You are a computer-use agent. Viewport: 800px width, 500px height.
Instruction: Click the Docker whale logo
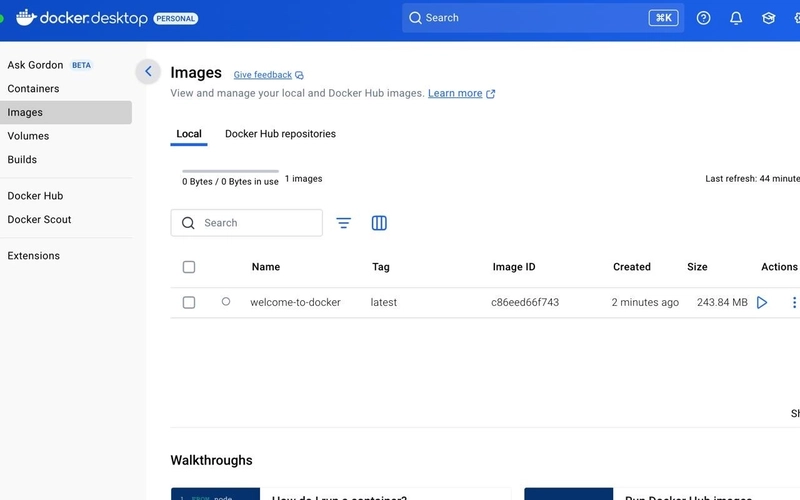(x=26, y=18)
